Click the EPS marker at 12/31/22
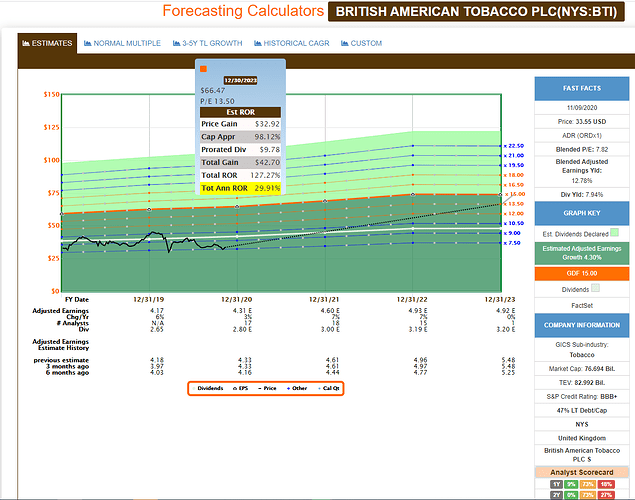The image size is (635, 500). pyautogui.click(x=413, y=195)
